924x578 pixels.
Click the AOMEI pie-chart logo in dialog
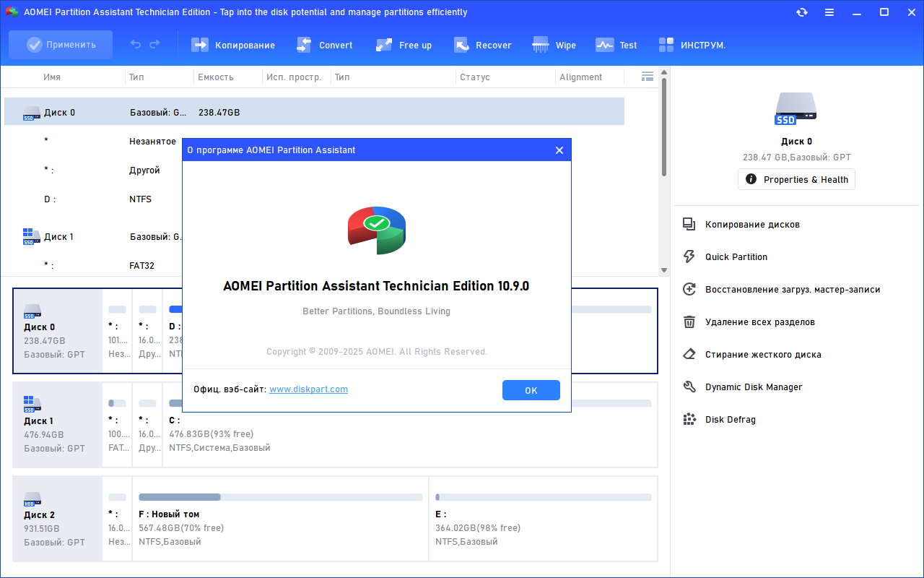tap(376, 230)
